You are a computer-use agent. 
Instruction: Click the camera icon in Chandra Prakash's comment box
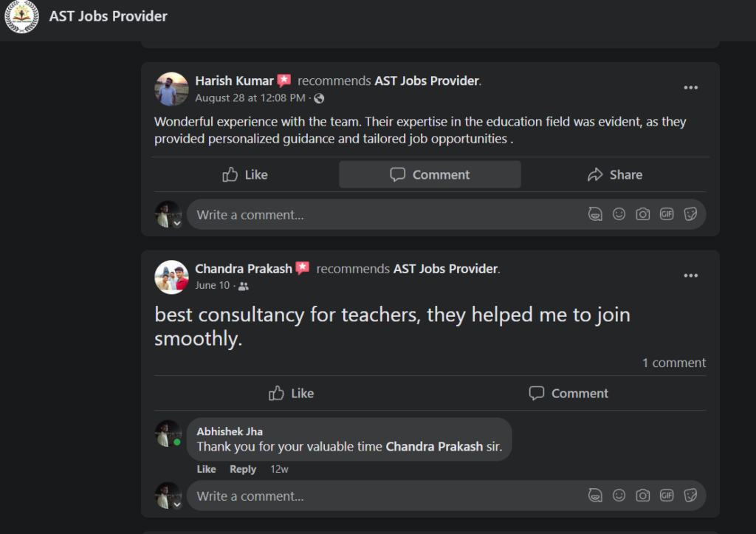point(643,495)
